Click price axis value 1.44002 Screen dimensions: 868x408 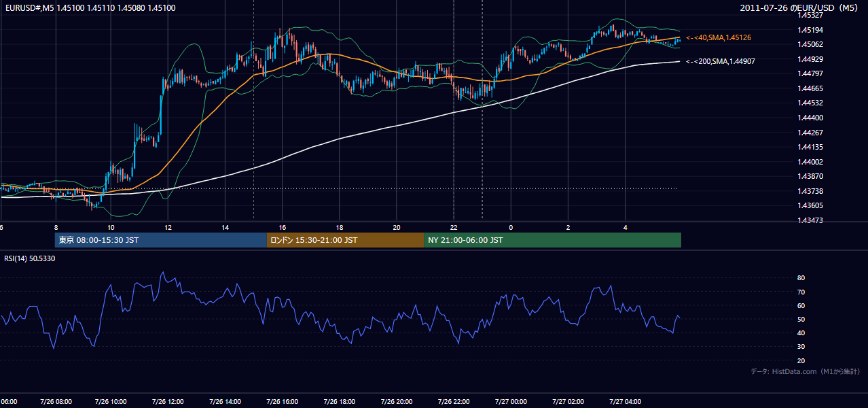click(810, 162)
